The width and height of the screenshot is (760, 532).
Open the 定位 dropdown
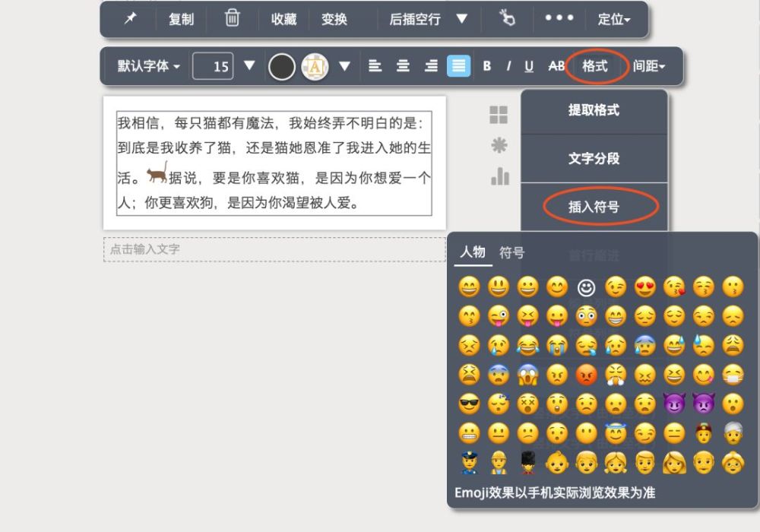(613, 19)
